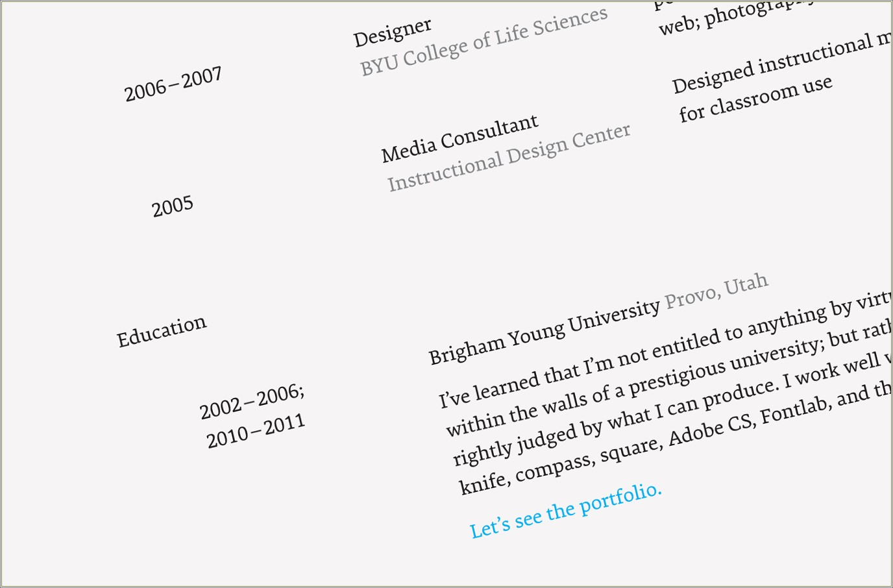This screenshot has height=588, width=893.
Task: Click the "Education" section heading
Action: 162,332
